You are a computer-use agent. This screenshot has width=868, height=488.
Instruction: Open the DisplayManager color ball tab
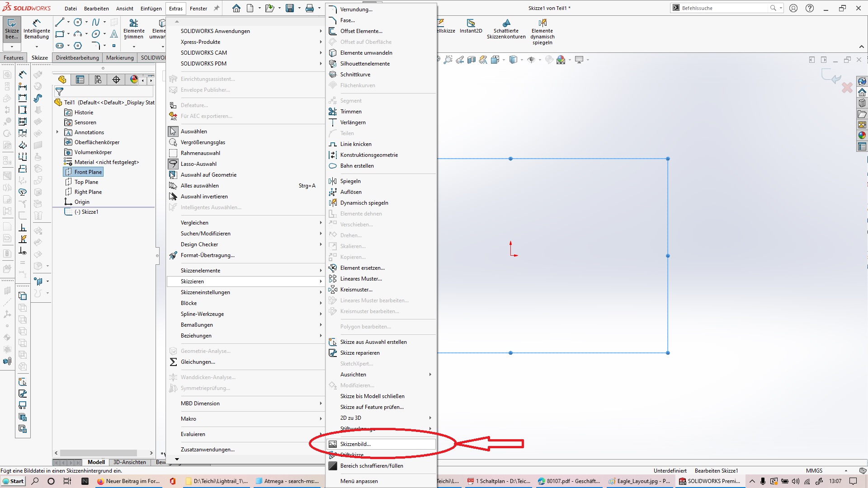134,80
